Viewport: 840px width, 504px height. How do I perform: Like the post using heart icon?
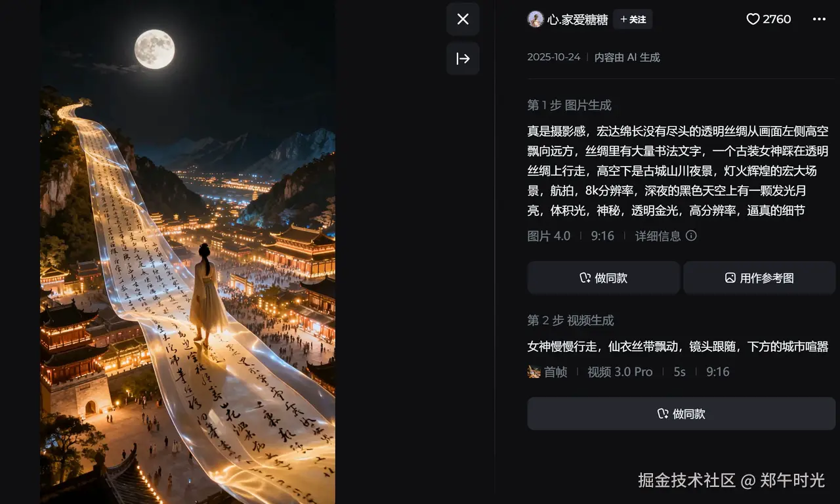click(753, 19)
